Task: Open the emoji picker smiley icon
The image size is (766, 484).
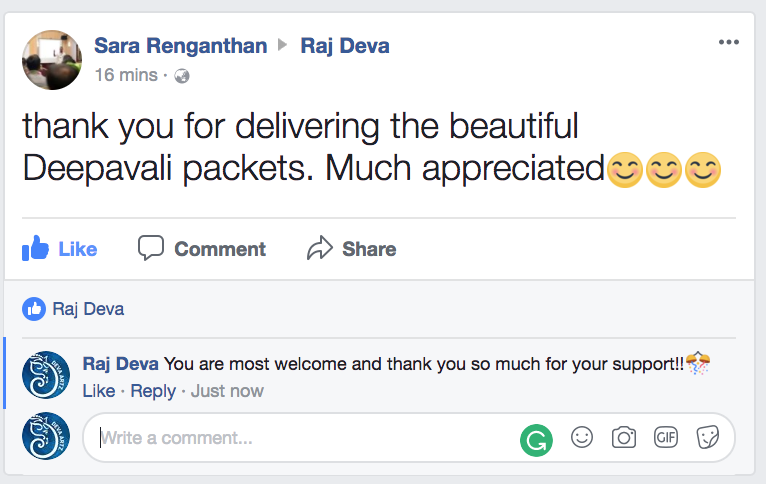Action: [581, 437]
